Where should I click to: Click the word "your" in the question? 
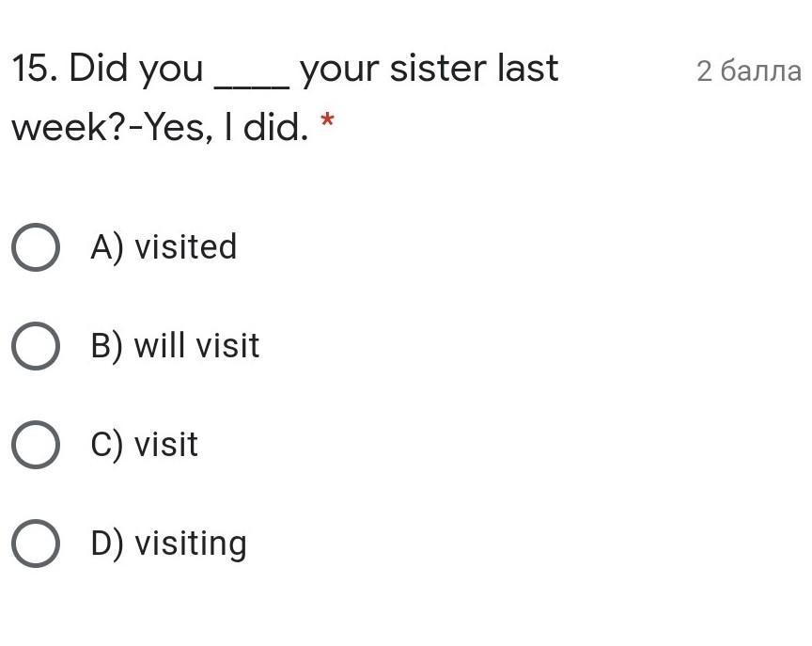pos(339,71)
